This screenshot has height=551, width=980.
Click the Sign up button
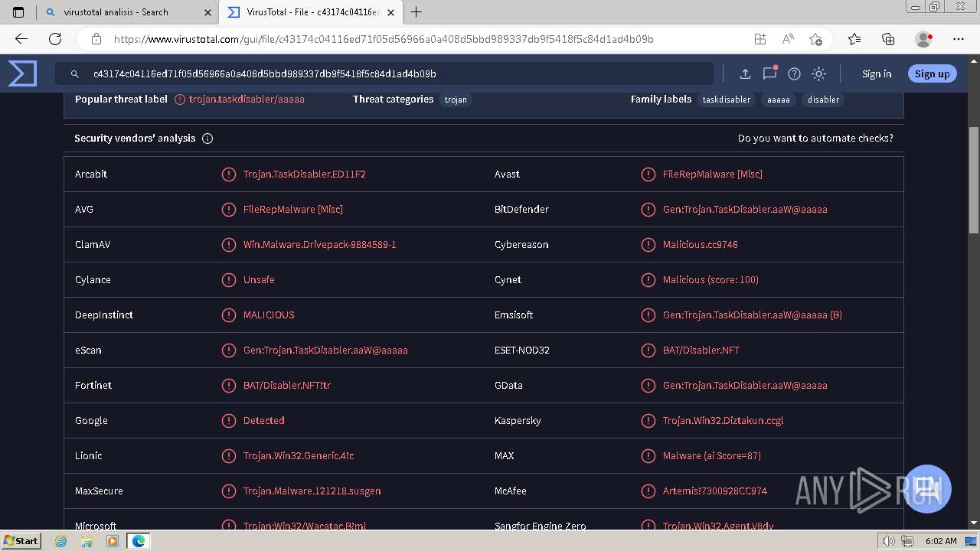[932, 73]
